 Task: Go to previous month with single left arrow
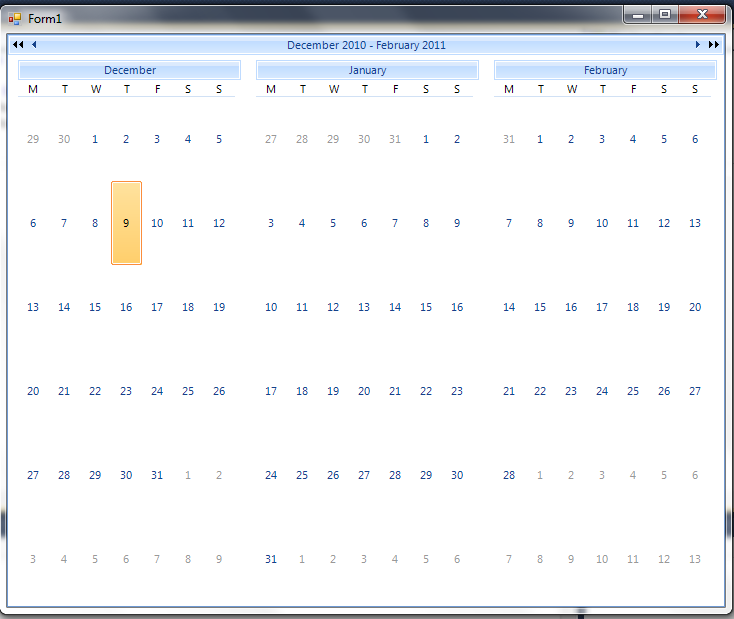[x=34, y=44]
